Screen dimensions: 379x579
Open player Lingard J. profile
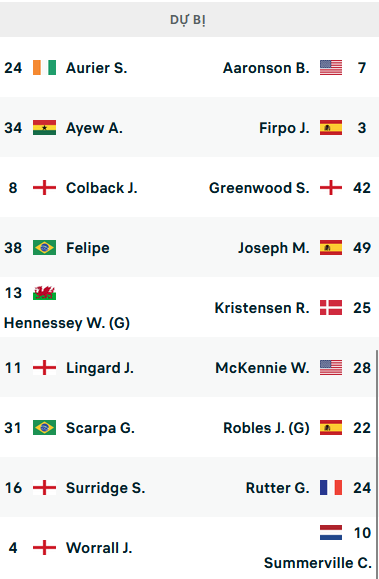(x=100, y=368)
